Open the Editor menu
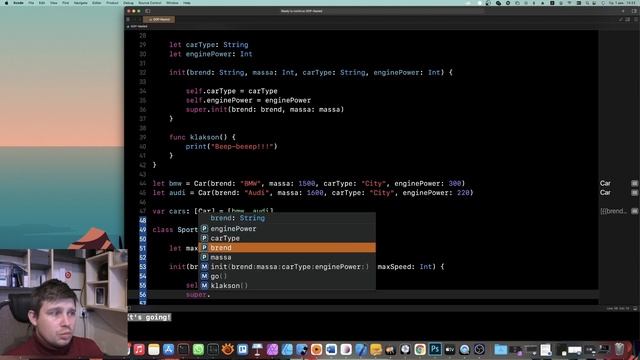Screen dimensions: 640x360 coord(97,3)
